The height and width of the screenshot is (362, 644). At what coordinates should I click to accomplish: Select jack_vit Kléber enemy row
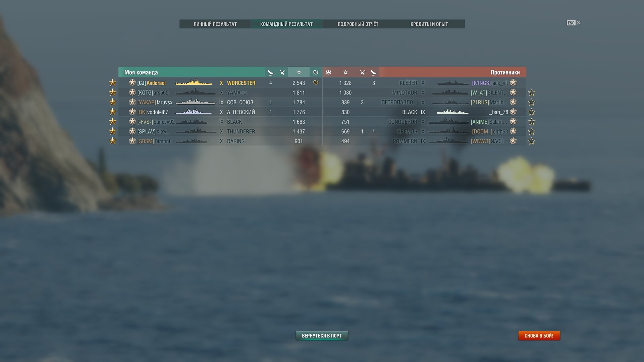pos(424,83)
